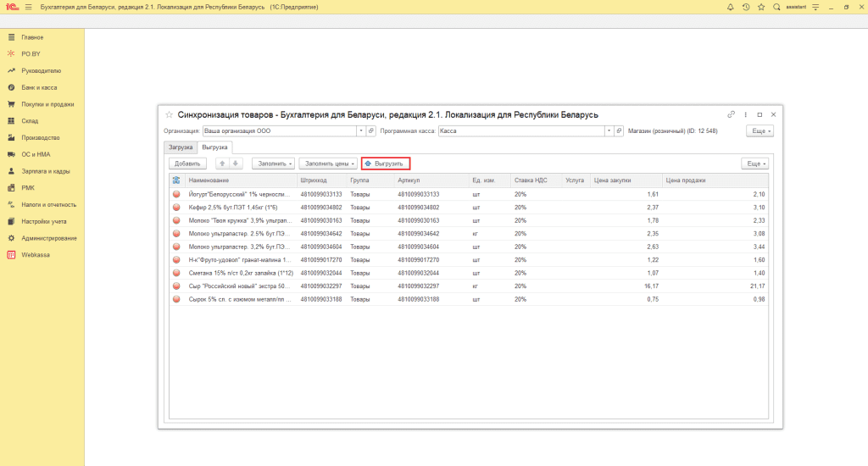Open Банк и касса section
The width and height of the screenshot is (868, 466).
pyautogui.click(x=39, y=87)
